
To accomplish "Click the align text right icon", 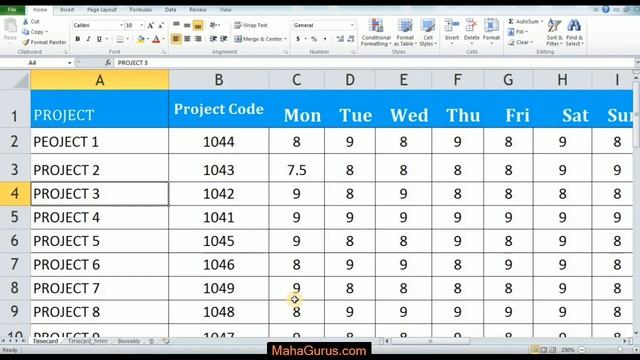I will pyautogui.click(x=198, y=39).
